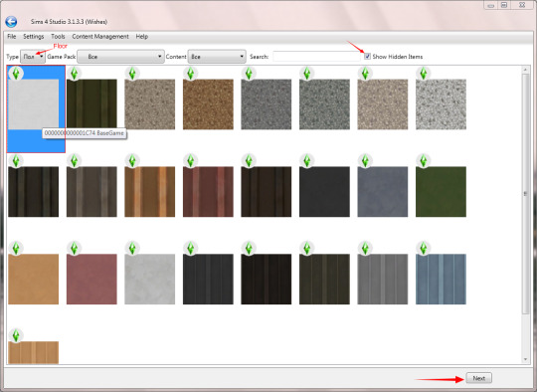The image size is (537, 392).
Task: Click plumbob icon on bottom-row tan plank floor
Action: (x=16, y=335)
